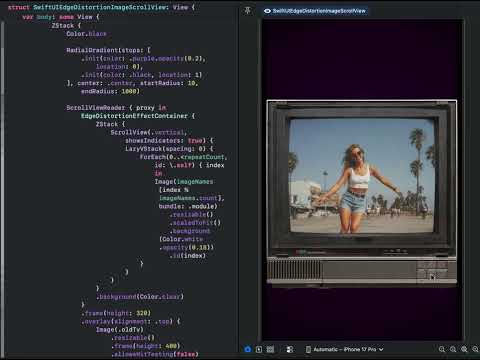The image size is (480, 360).
Task: Click the 'showsIndicators: true) {' line
Action: coord(169,140)
